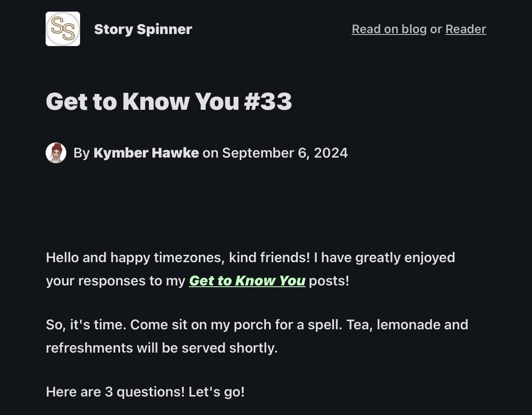Click 'your responses to my' text
The width and height of the screenshot is (532, 415).
115,281
